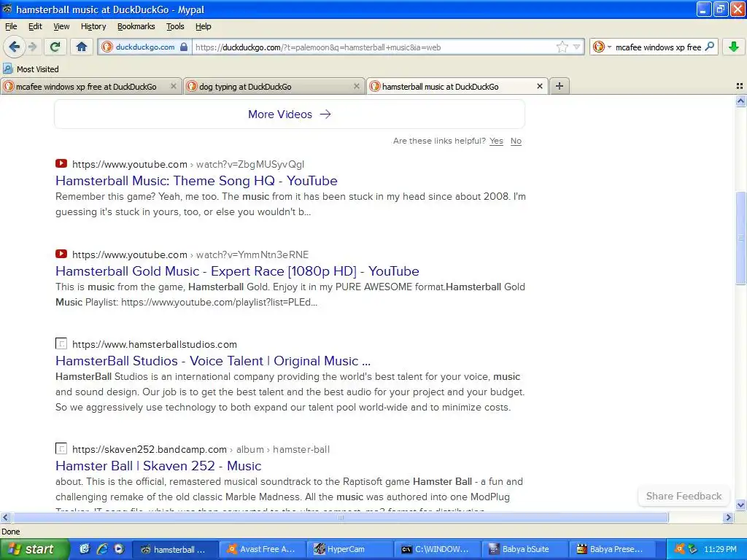Close the dog typing tab
Viewport: 747px width, 560px height.
click(356, 86)
